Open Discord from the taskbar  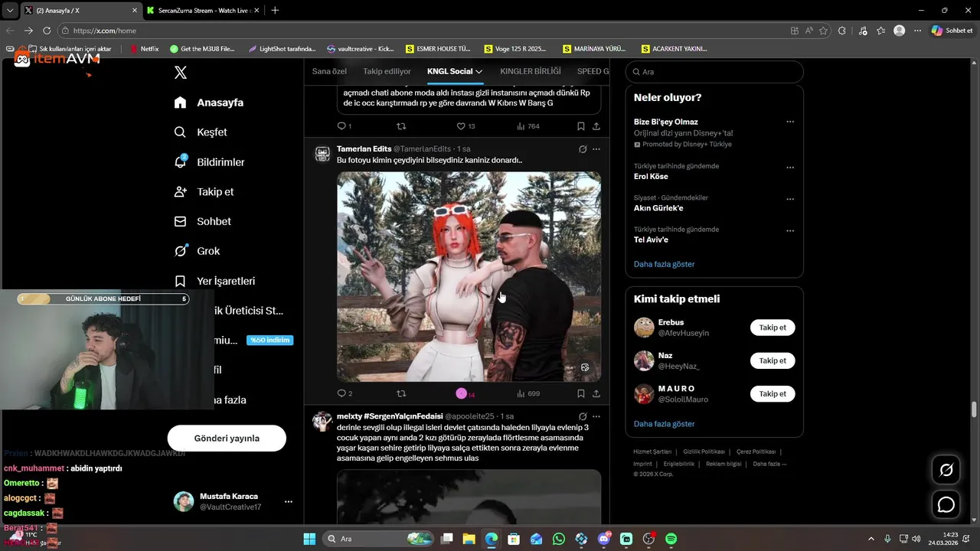point(604,539)
